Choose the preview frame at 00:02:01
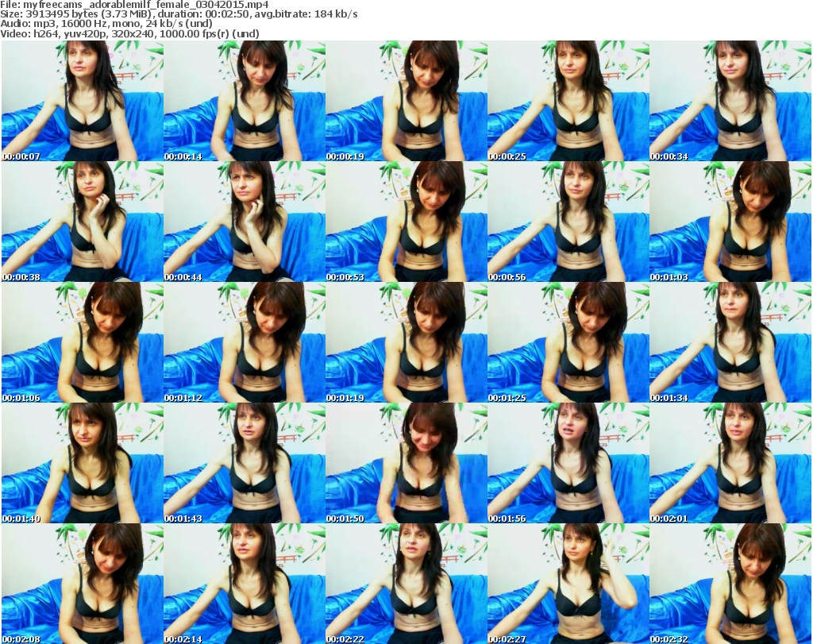The image size is (813, 644). 730,463
